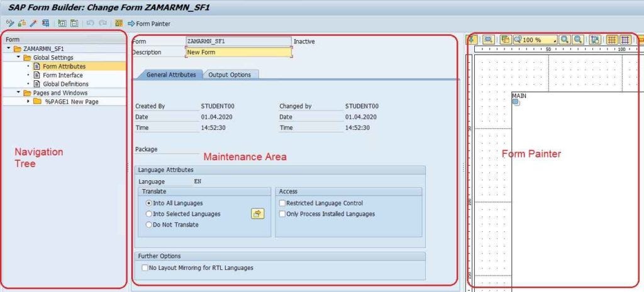Select the ZAMARMN_SF1 tree root
This screenshot has width=644, height=292.
click(43, 49)
